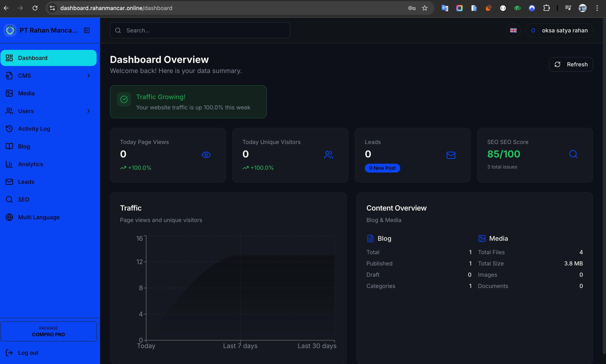Screen dimensions: 606x364
Task: Click the users icon in Unique Visitors card
Action: [328, 155]
